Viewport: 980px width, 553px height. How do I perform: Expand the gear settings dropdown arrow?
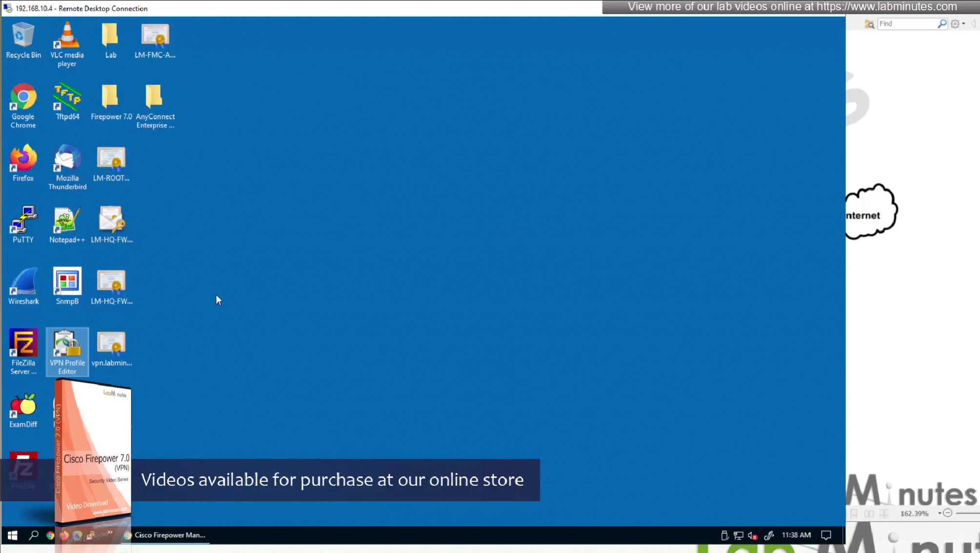[963, 23]
